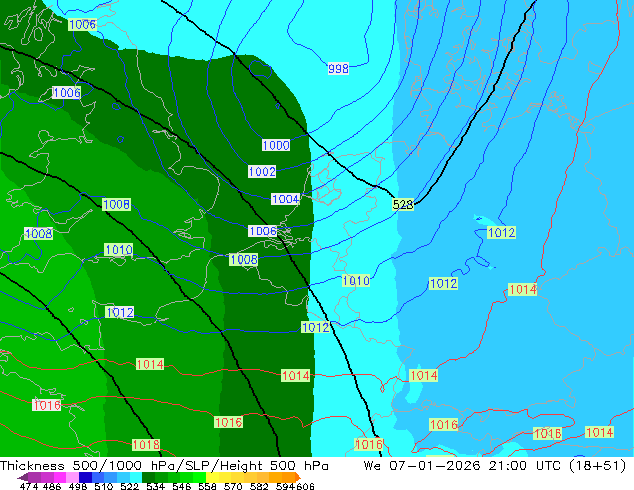Click the forecast time 'We 07-01-2026 21:00 UTC (18+51)'
634x490 pixels.
coord(495,466)
